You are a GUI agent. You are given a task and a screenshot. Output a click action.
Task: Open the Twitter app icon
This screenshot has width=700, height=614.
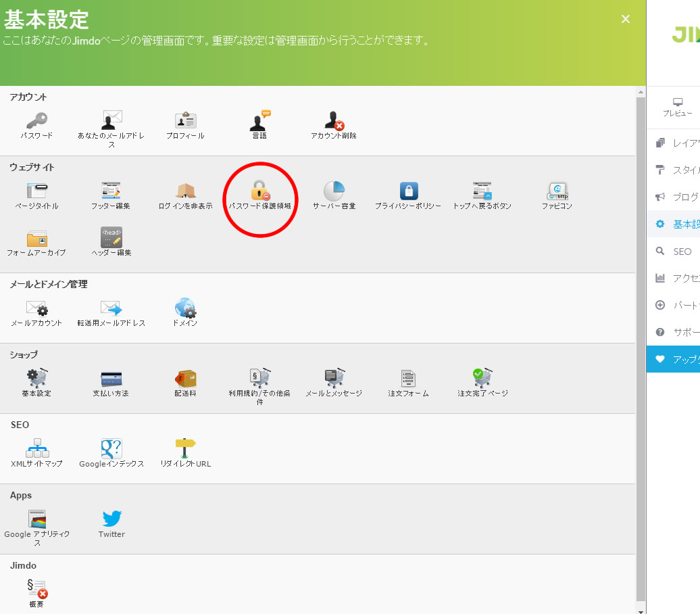pos(111,519)
